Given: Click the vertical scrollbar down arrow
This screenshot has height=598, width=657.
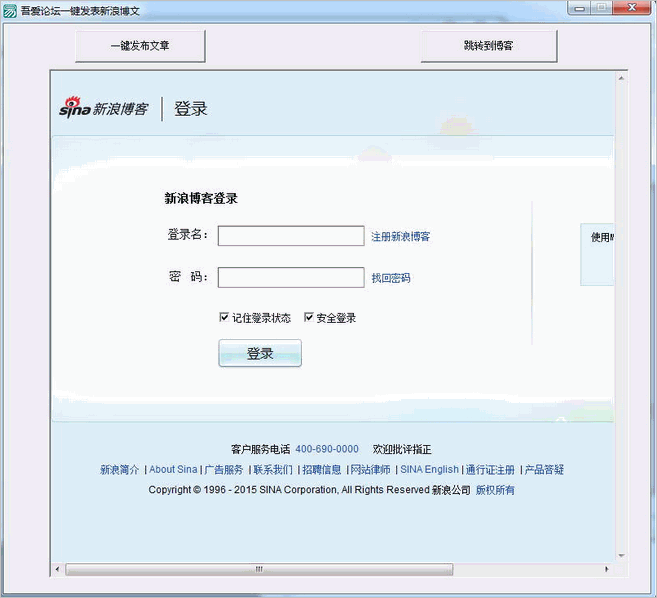Looking at the screenshot, I should pos(621,556).
